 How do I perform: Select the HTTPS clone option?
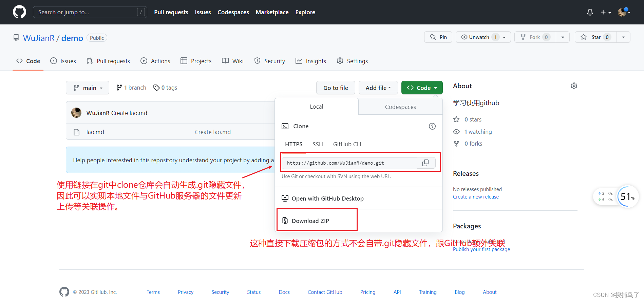(x=293, y=144)
